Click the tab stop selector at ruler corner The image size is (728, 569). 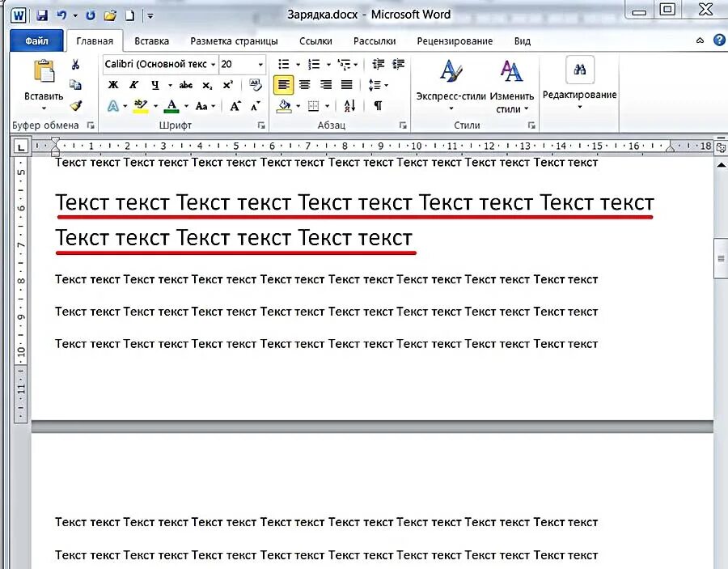coord(20,147)
